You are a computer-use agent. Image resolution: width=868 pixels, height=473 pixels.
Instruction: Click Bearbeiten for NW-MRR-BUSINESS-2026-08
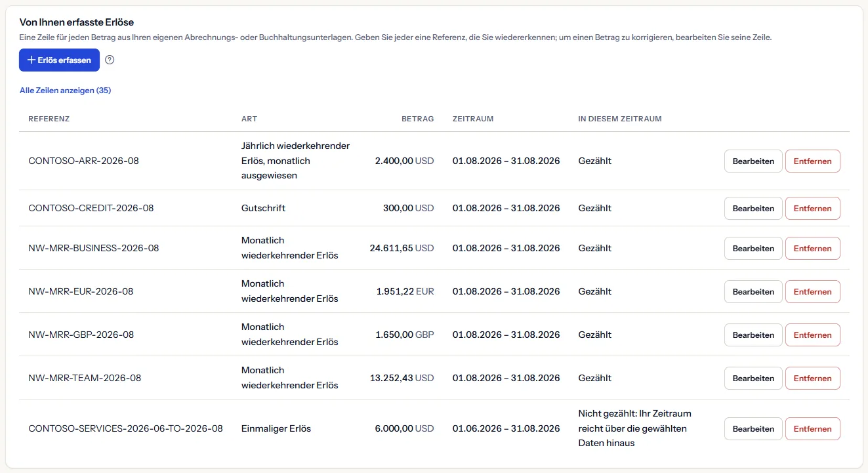tap(753, 248)
